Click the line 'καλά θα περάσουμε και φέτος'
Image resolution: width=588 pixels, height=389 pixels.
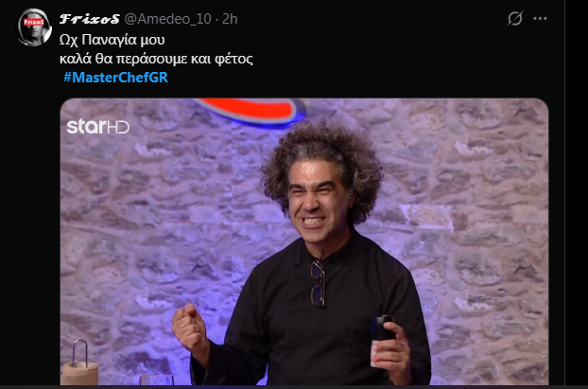[156, 59]
